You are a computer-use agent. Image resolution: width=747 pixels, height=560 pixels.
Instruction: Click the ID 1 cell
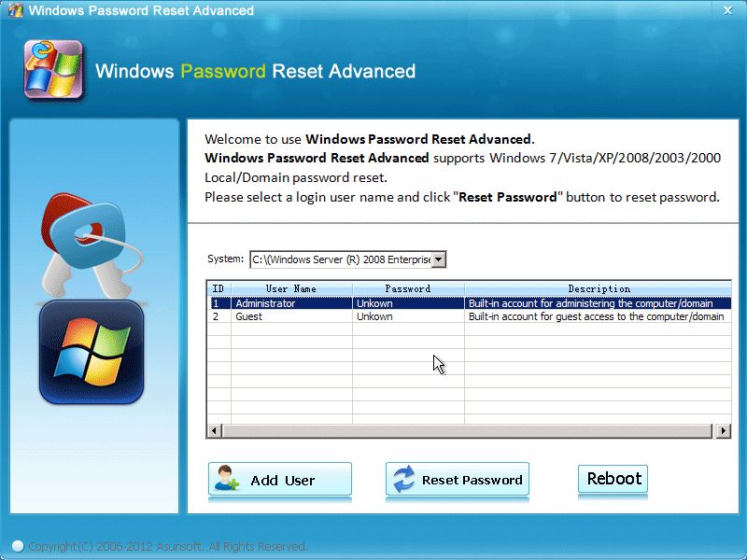219,303
